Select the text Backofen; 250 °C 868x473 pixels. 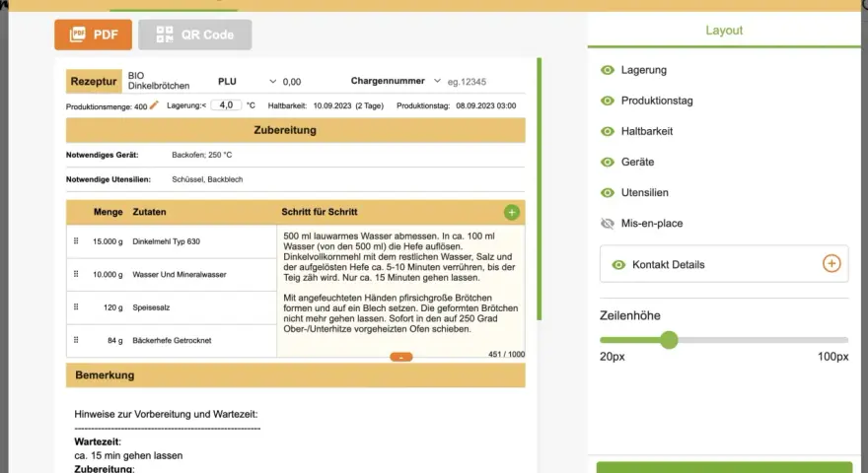point(202,155)
